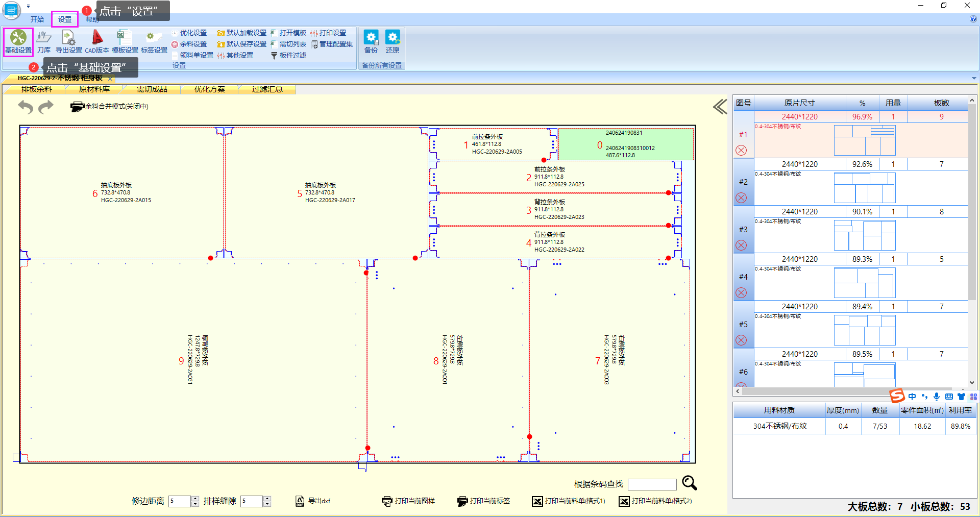Delete layout #2 with its red X
Image resolution: width=980 pixels, height=517 pixels.
pyautogui.click(x=741, y=198)
